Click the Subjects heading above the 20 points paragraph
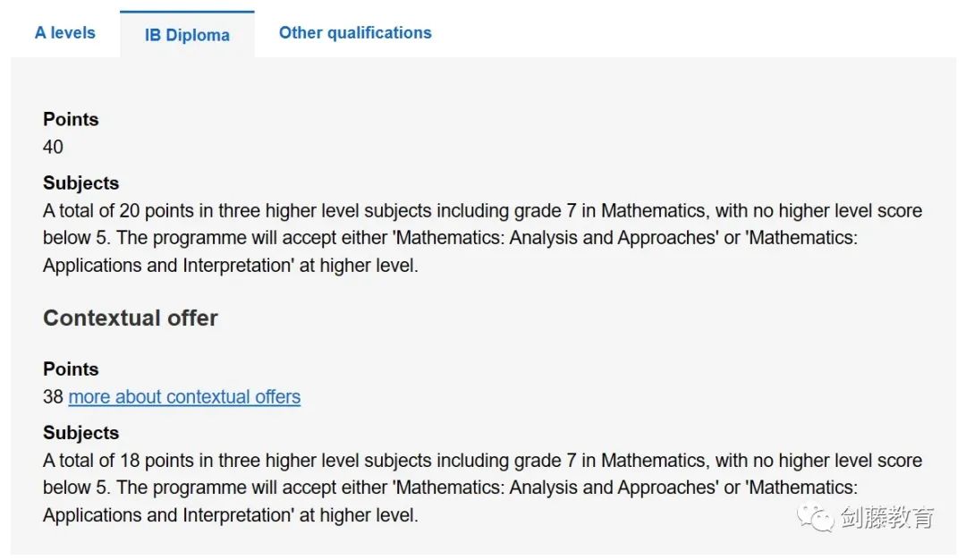The height and width of the screenshot is (560, 966). (80, 183)
